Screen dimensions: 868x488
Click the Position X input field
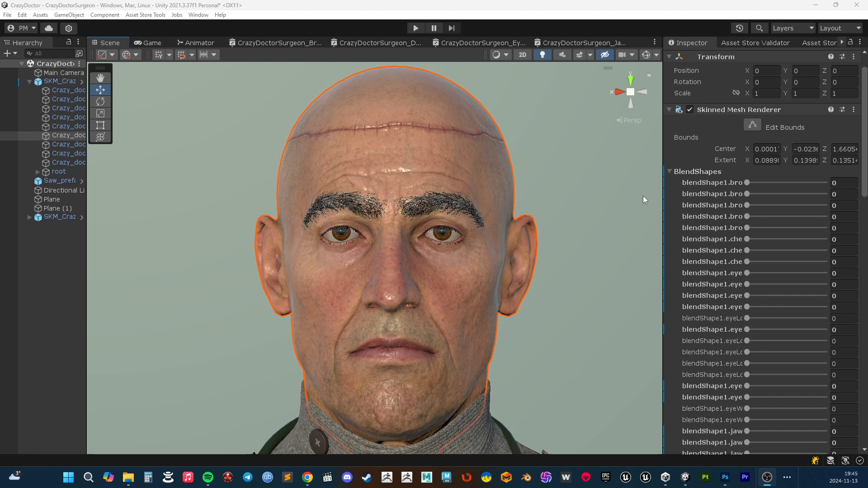pos(766,70)
